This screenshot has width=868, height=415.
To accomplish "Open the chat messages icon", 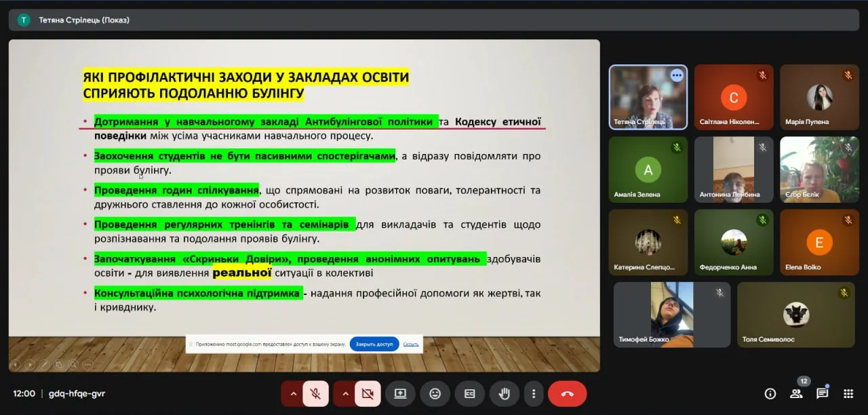I will (822, 393).
